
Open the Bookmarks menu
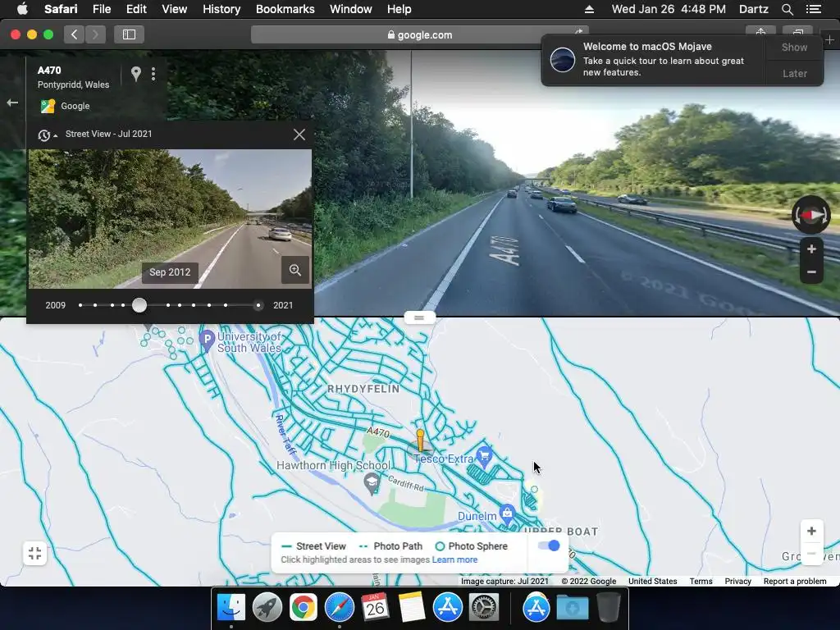tap(285, 9)
